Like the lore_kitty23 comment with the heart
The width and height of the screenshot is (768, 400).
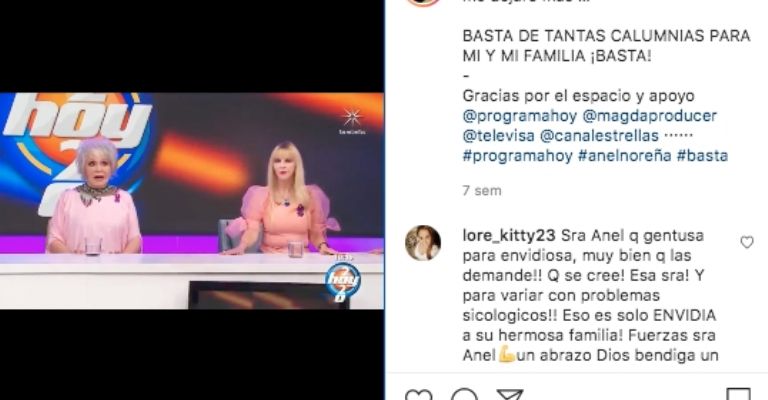coord(746,242)
